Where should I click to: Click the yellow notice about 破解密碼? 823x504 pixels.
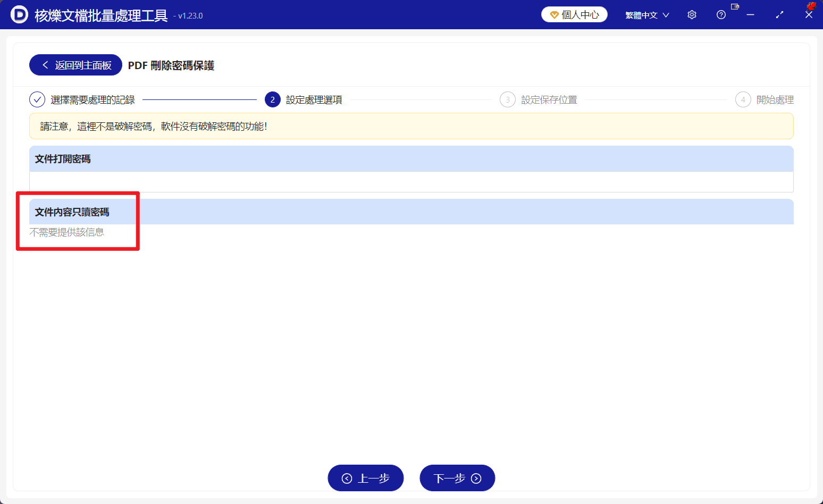pyautogui.click(x=411, y=126)
